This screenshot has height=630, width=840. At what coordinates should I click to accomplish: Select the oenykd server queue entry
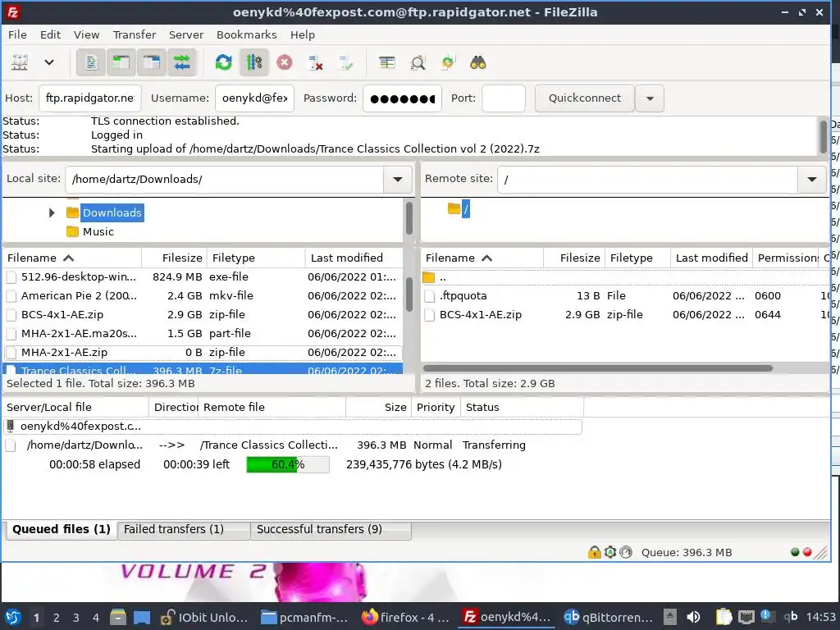pyautogui.click(x=293, y=427)
